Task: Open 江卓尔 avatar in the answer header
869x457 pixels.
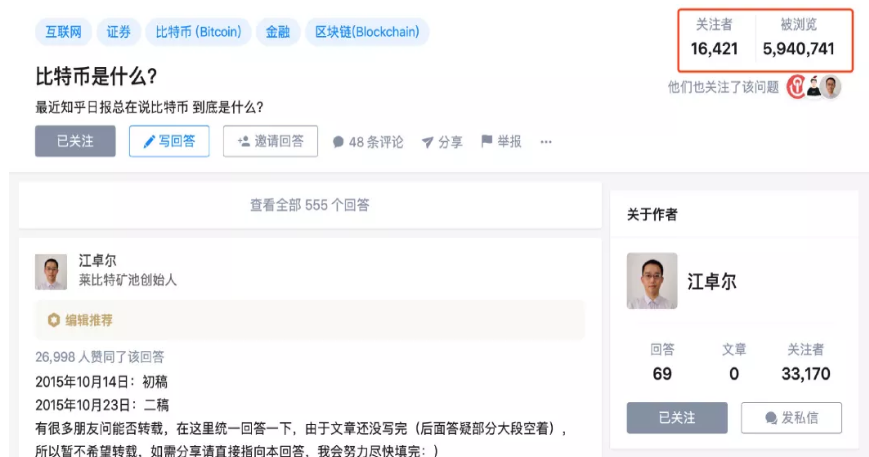Action: (x=51, y=272)
